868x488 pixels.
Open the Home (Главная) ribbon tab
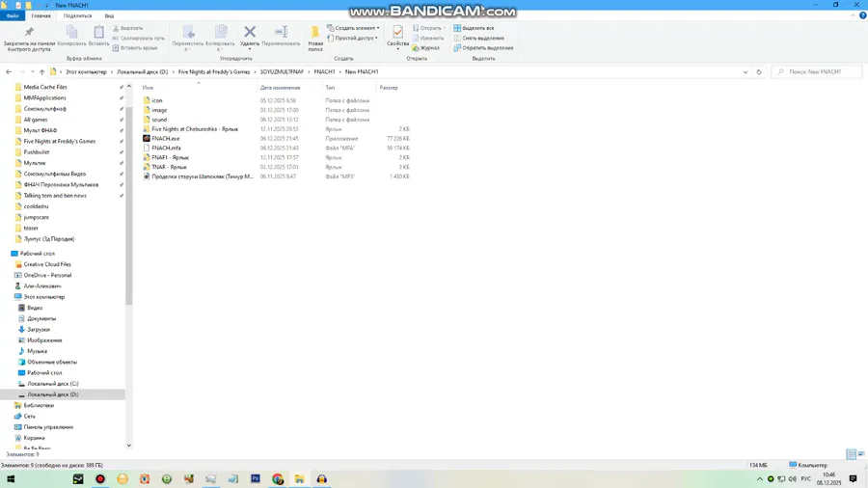tap(41, 15)
